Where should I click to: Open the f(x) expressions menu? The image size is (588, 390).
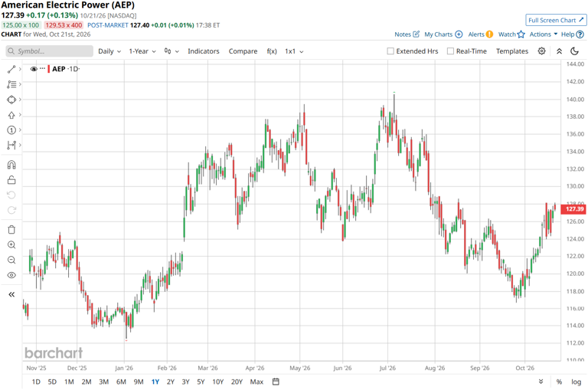(x=272, y=51)
